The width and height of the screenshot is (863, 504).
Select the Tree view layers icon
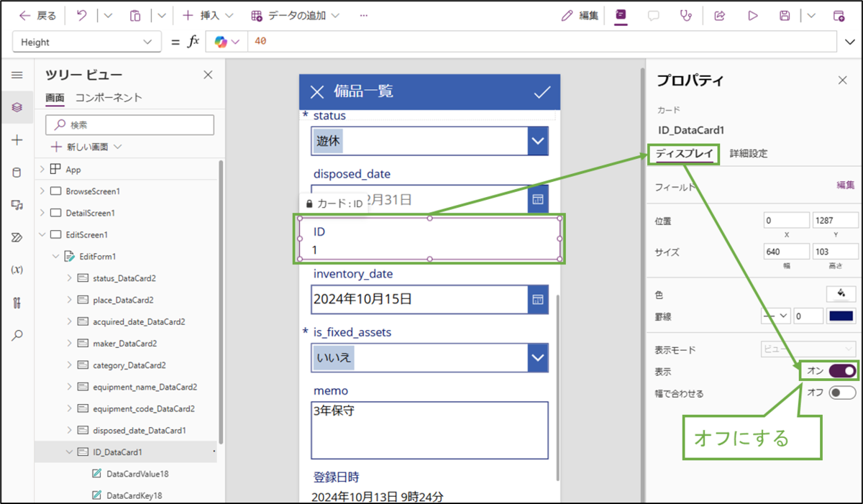point(17,107)
